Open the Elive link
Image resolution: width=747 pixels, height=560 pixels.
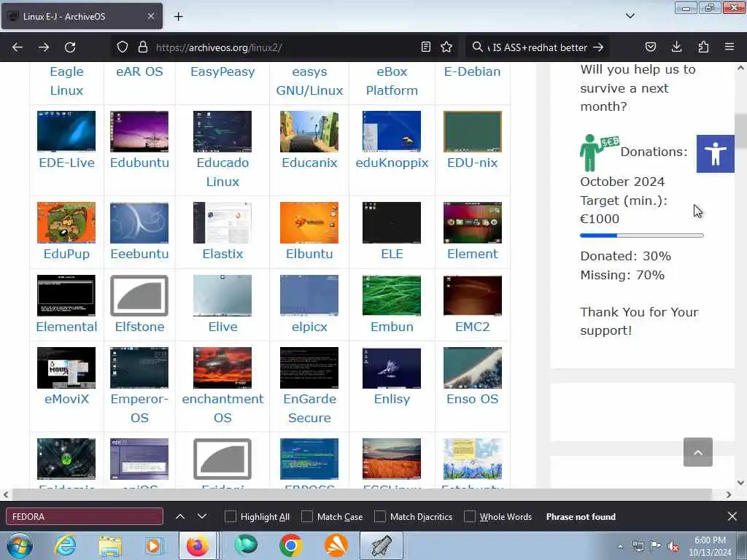(222, 326)
